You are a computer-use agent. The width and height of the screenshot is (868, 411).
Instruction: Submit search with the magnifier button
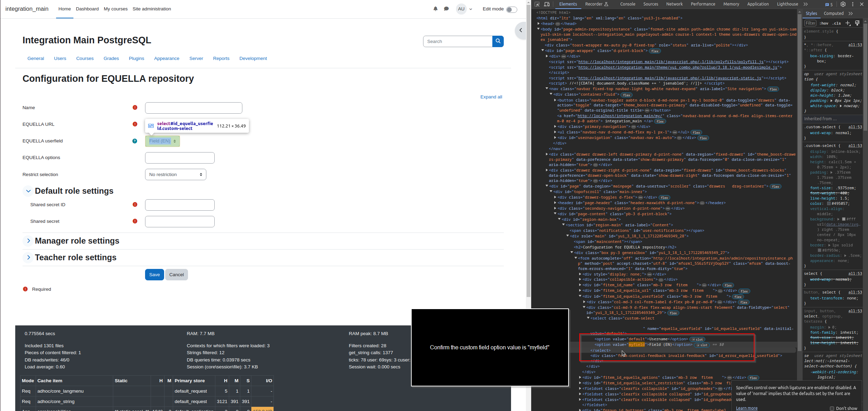498,41
